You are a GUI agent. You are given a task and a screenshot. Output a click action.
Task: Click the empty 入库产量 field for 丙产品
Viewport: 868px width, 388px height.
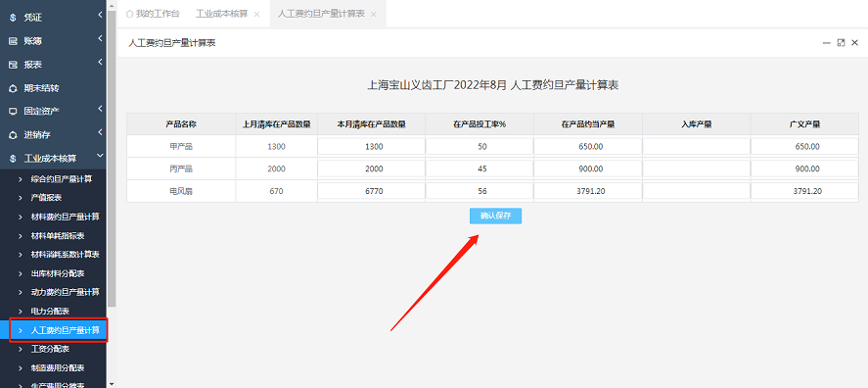697,170
